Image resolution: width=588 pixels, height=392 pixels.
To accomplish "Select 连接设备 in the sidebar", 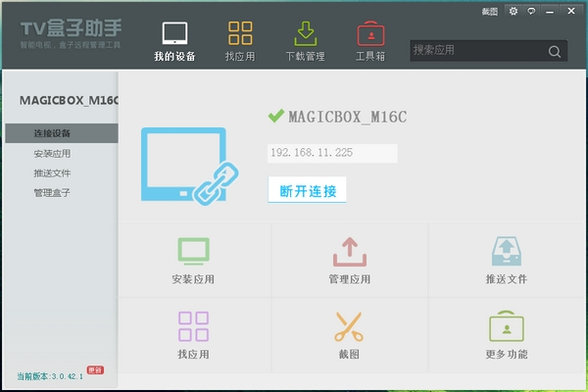I will point(62,133).
